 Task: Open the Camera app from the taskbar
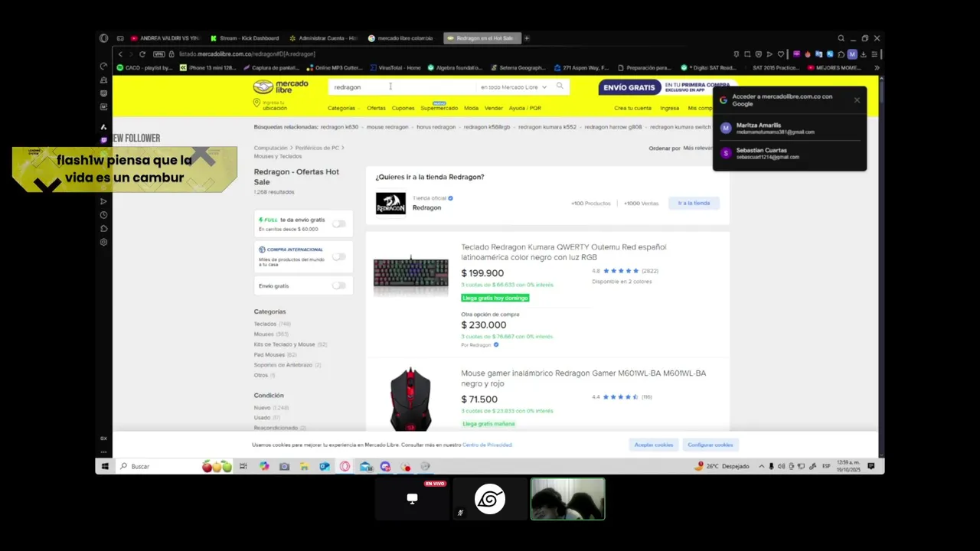[x=284, y=466]
